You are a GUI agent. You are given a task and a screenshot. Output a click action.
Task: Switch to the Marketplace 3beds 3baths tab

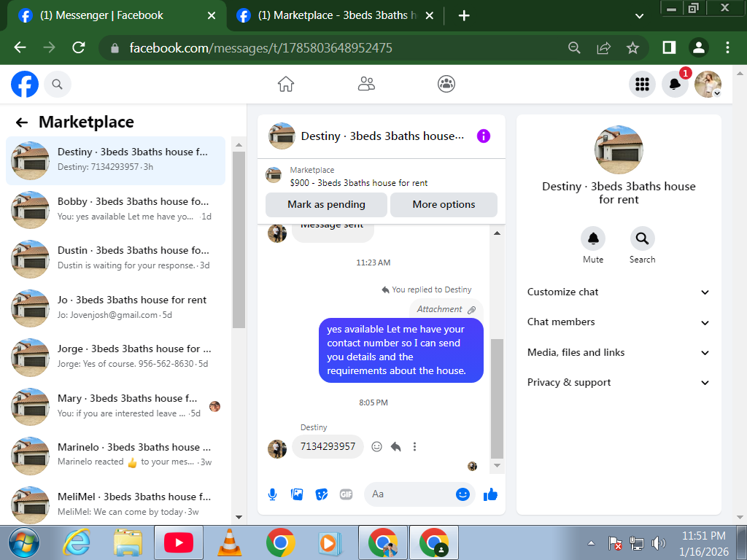pyautogui.click(x=336, y=16)
